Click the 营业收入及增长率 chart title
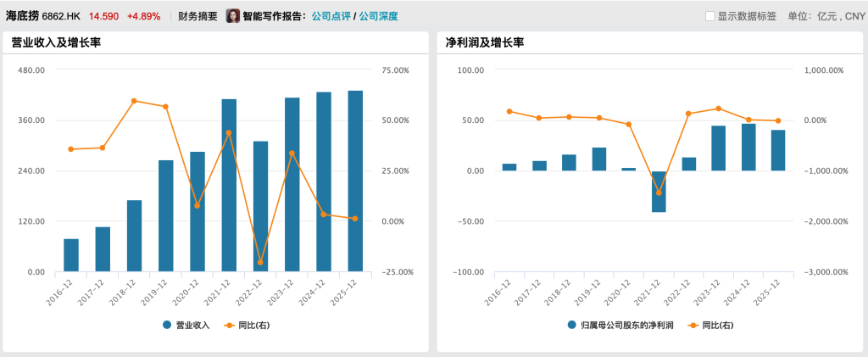Viewport: 868px width, 357px height. pos(56,43)
